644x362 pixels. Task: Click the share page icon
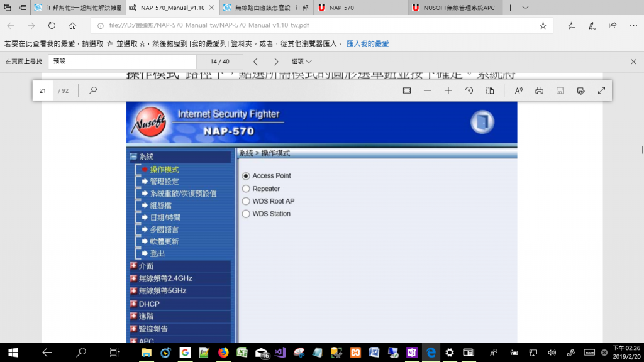point(613,25)
